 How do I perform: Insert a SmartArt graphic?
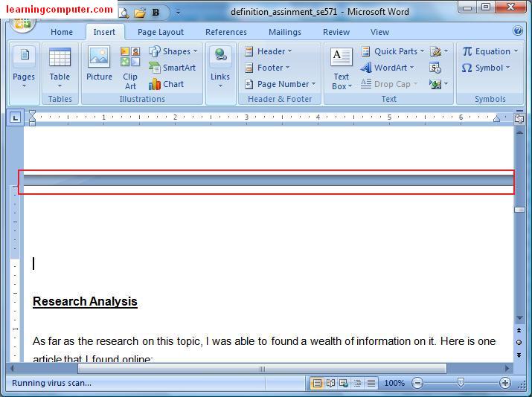coord(173,68)
